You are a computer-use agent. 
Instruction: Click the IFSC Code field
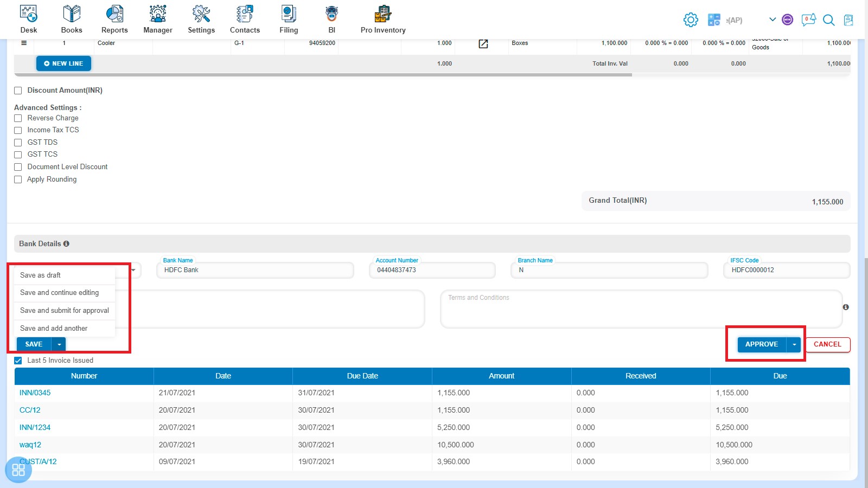tap(787, 270)
